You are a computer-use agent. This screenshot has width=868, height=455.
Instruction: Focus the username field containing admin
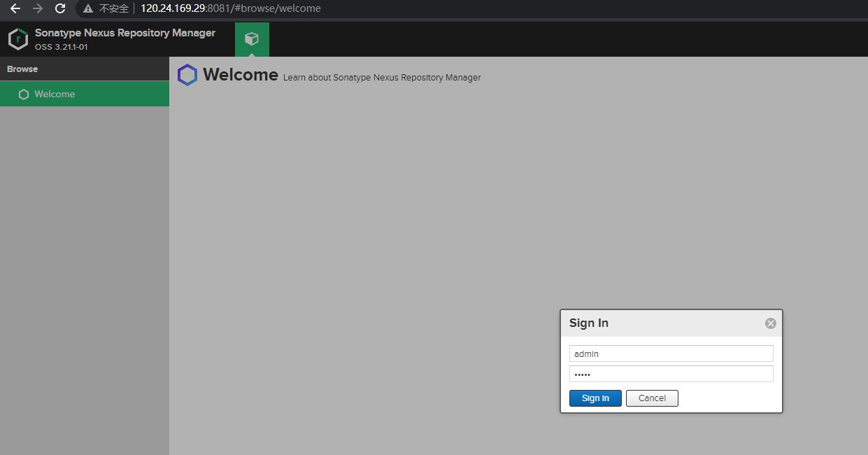[671, 353]
